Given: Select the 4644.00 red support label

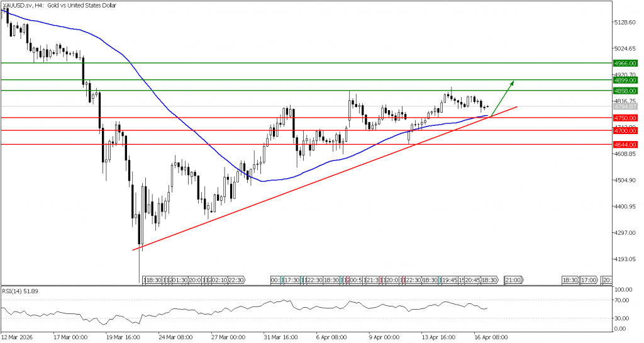Looking at the screenshot, I should tap(626, 145).
